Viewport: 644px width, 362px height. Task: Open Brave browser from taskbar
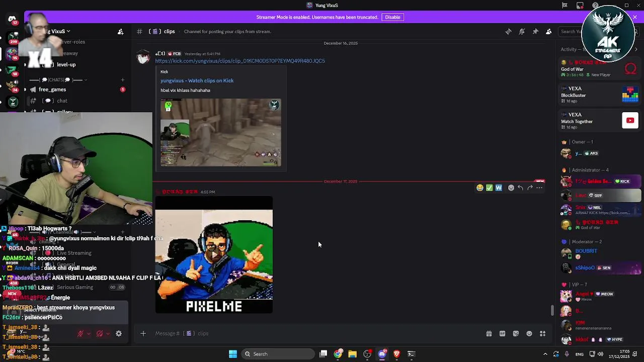(x=396, y=354)
